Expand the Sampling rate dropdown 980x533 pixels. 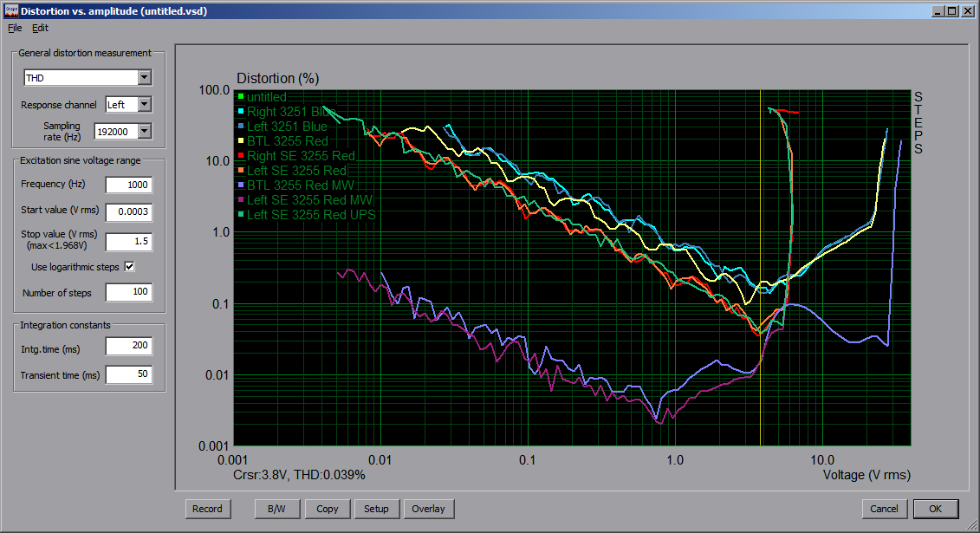(144, 131)
